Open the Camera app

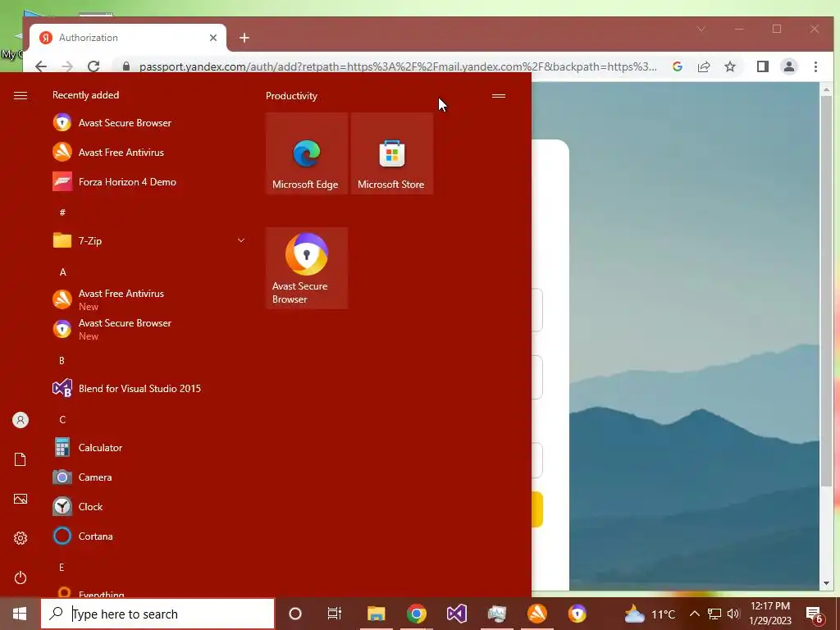point(148,477)
